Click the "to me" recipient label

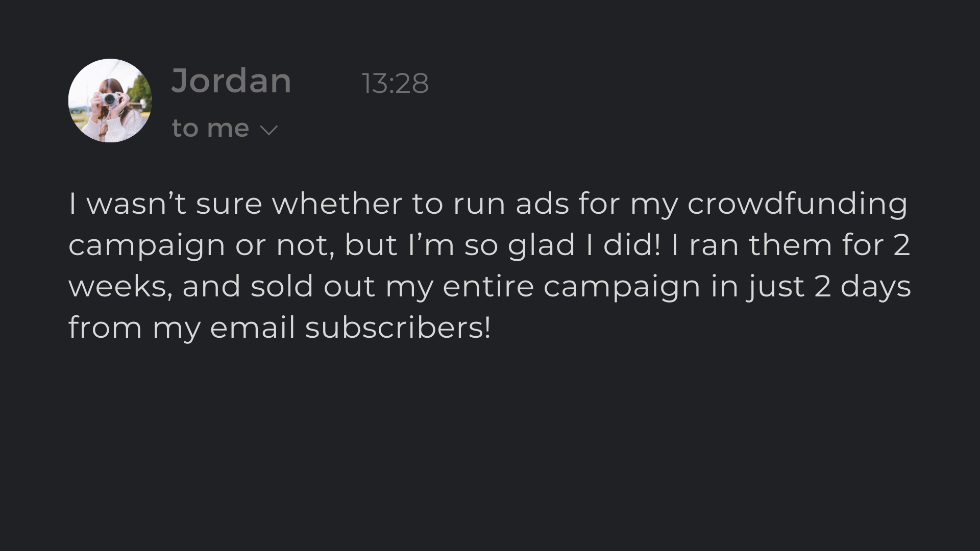coord(210,128)
